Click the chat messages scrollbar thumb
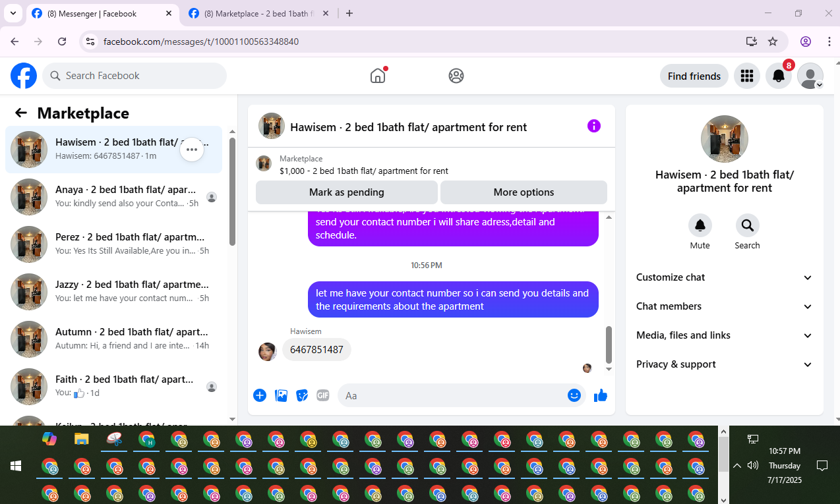This screenshot has width=840, height=504. [x=609, y=345]
